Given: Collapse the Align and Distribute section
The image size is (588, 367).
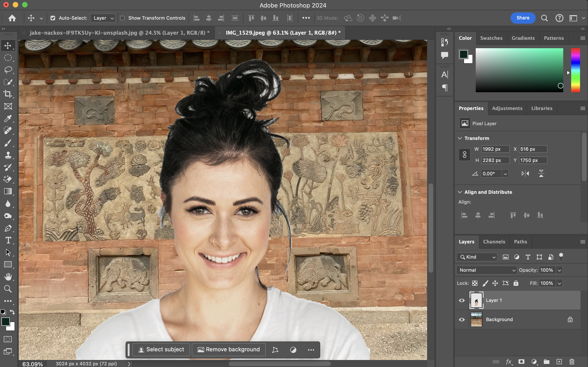Looking at the screenshot, I should click(x=460, y=192).
